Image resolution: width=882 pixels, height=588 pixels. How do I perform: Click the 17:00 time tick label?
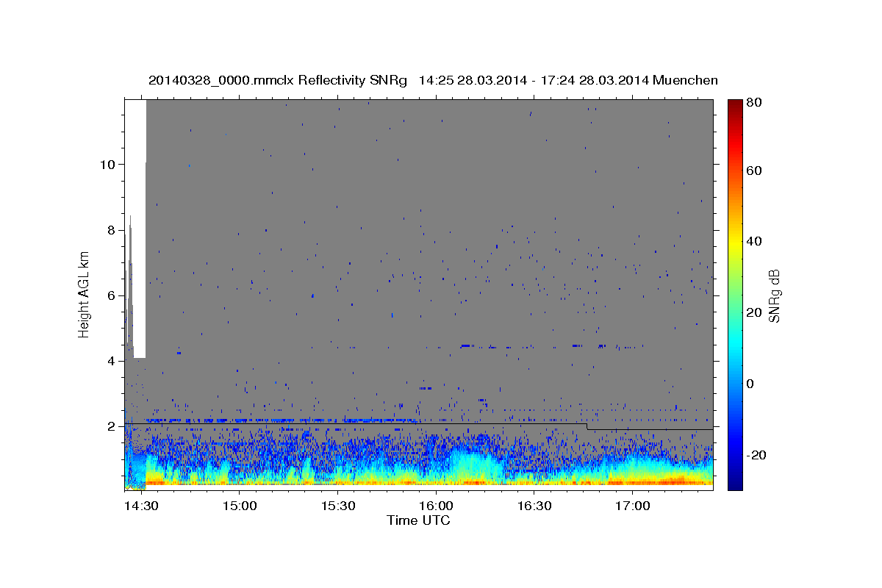(x=631, y=506)
